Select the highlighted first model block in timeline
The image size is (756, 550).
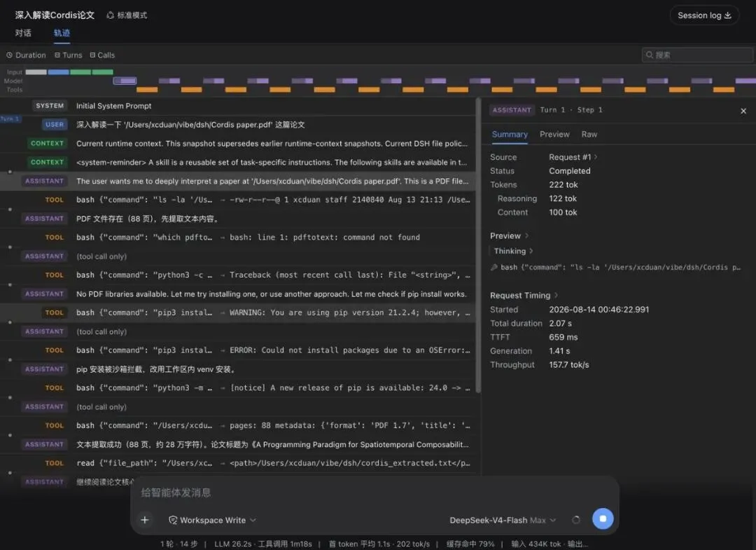click(x=125, y=81)
